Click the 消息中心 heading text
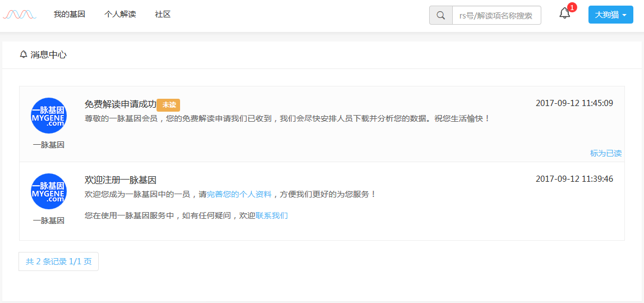 point(48,54)
